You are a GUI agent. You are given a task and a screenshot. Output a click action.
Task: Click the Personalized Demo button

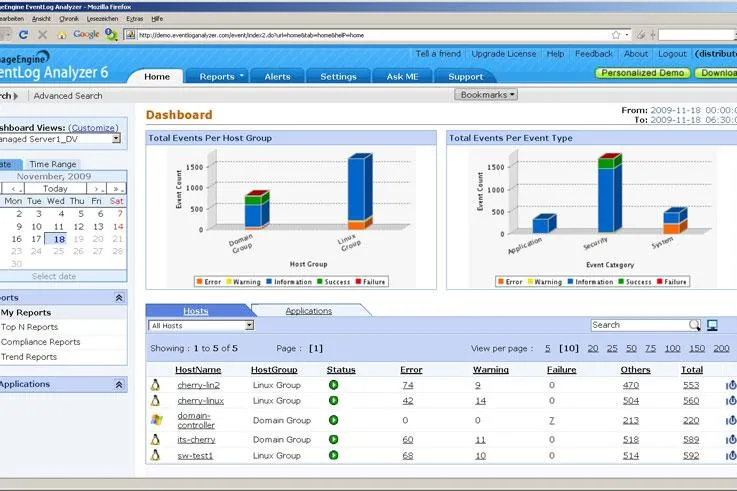(x=643, y=73)
